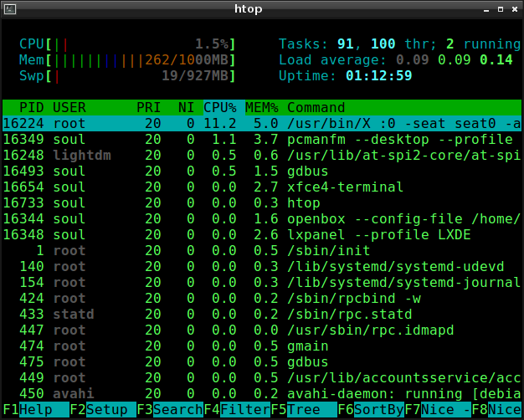Click the 19/927MB swap value
This screenshot has width=524, height=420.
pos(195,76)
